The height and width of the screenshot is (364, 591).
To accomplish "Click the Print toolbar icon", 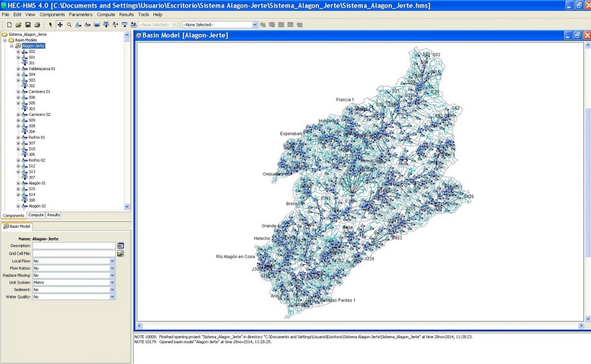I will [37, 25].
